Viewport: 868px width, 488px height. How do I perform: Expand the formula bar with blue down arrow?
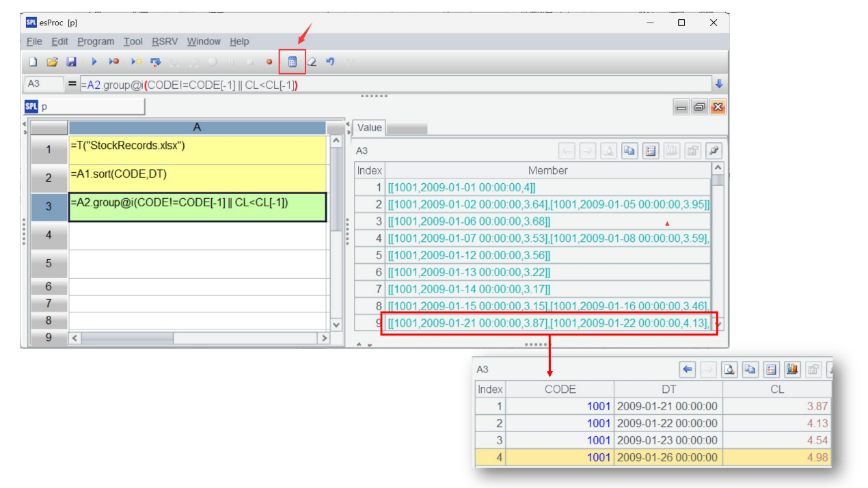pos(718,84)
